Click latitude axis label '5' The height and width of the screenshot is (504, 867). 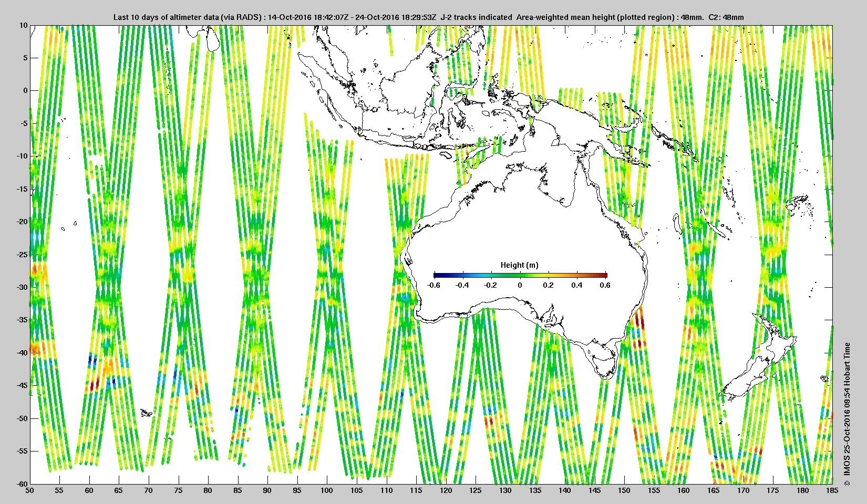[x=25, y=58]
